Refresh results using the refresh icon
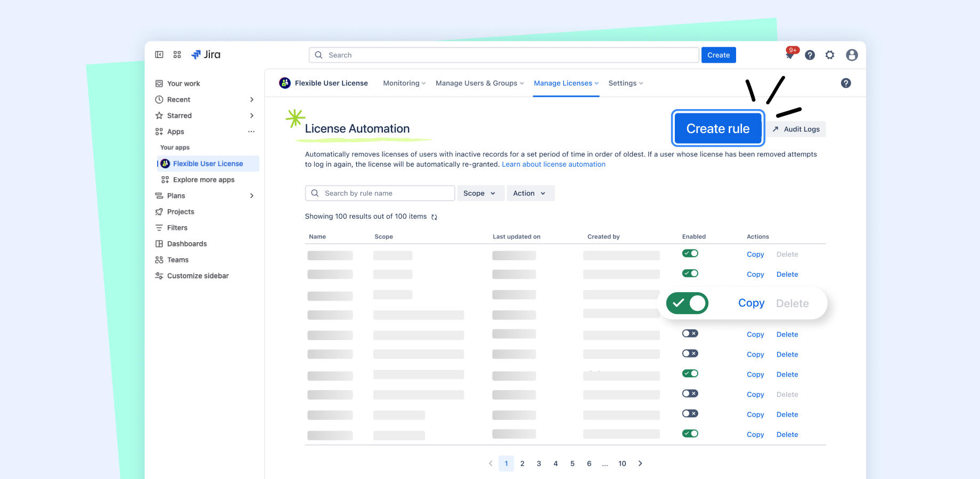980x479 pixels. (x=434, y=217)
